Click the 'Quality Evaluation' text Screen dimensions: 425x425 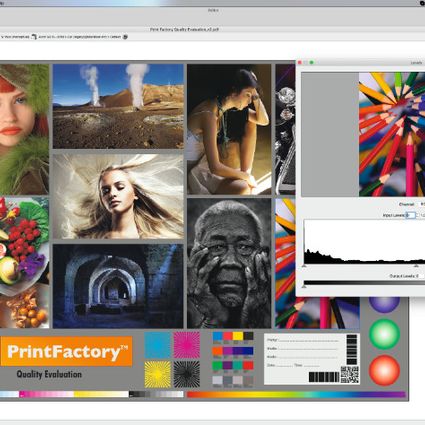pos(49,374)
